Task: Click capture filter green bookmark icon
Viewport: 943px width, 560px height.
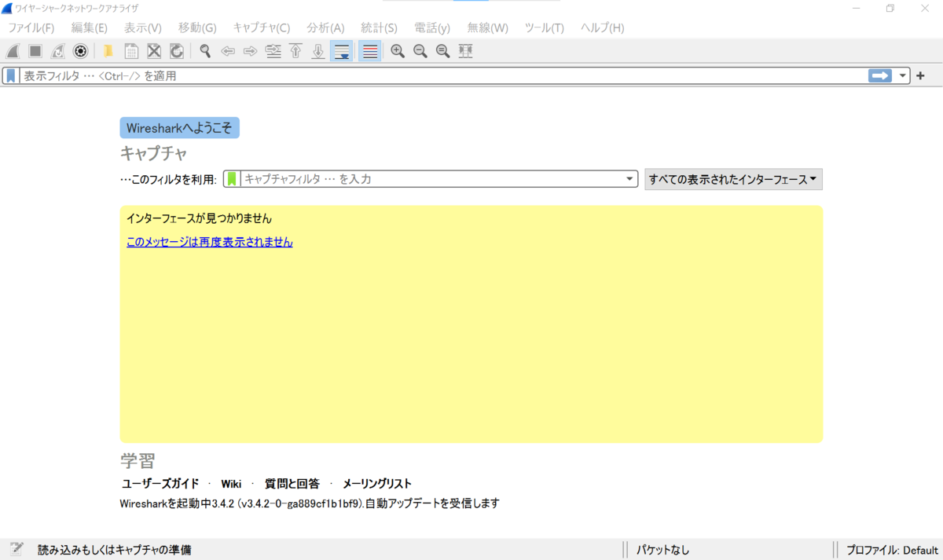Action: tap(232, 179)
